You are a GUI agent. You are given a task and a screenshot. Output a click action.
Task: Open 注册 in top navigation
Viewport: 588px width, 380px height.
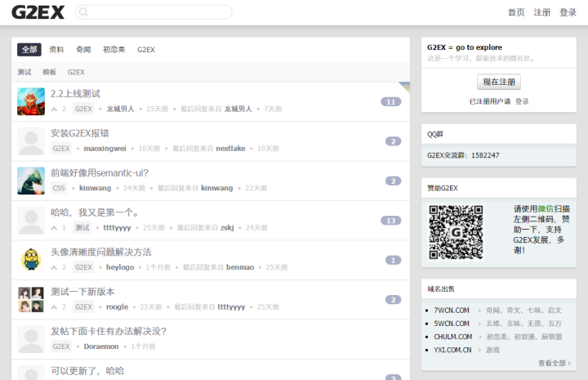(x=542, y=12)
